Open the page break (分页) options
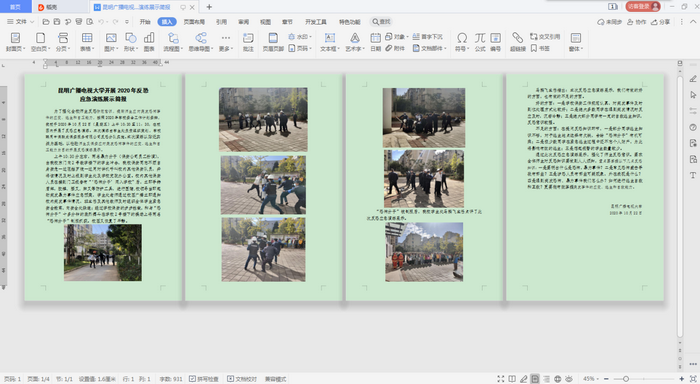700x384 pixels. coord(63,42)
